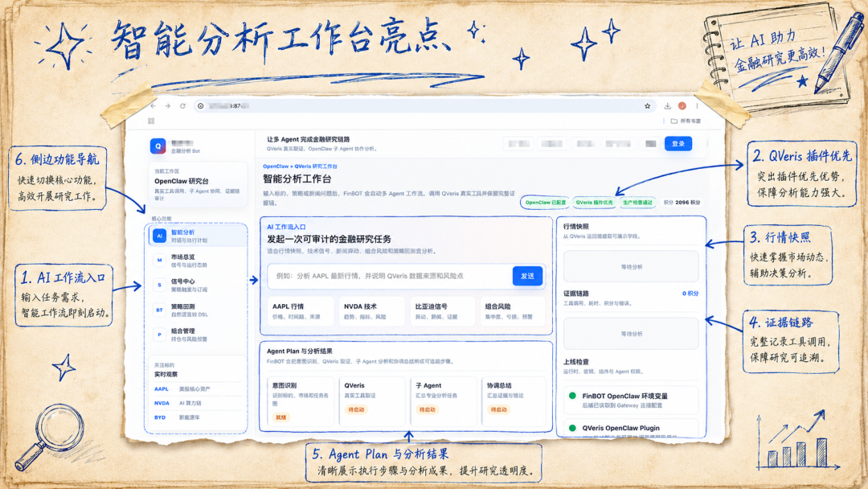Click the 0 积分 label in 证据链路

tap(690, 294)
